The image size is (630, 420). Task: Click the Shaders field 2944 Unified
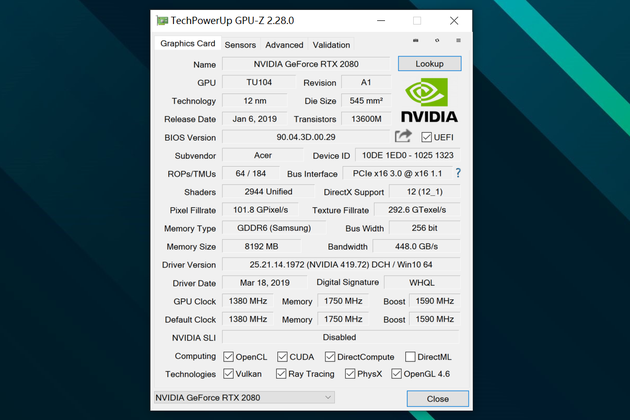[x=268, y=192]
